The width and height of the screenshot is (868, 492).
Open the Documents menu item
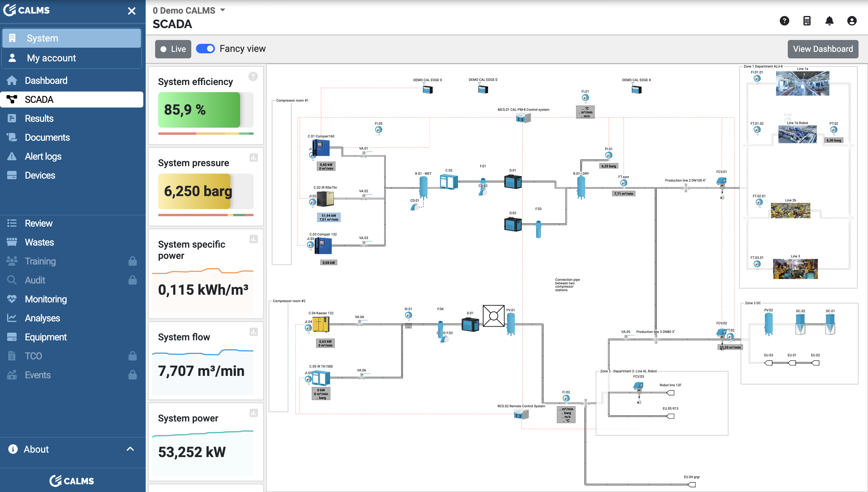tap(72, 137)
